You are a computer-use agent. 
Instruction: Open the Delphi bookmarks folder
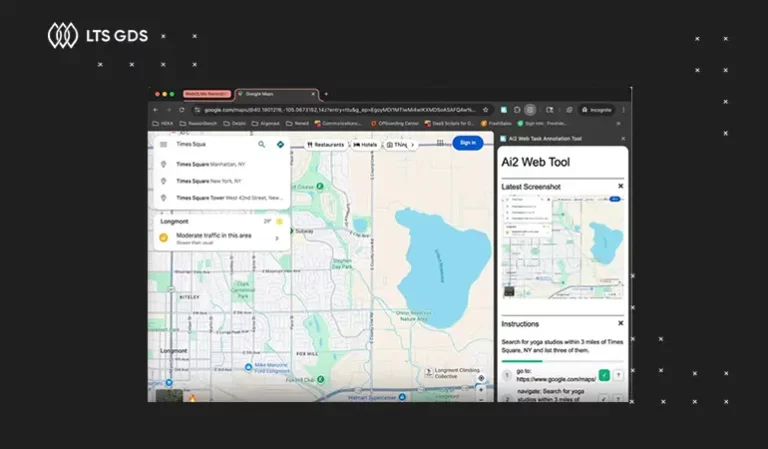pos(235,123)
